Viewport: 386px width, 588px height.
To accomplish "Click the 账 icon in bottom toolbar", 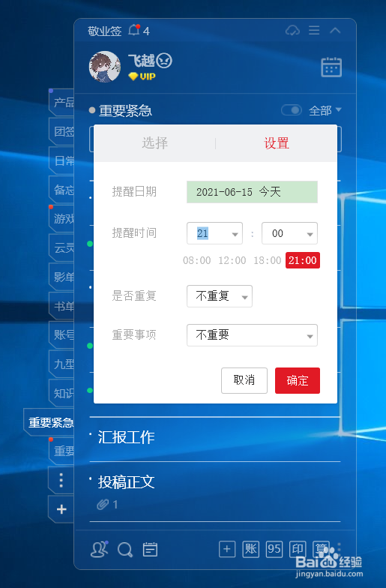I will tap(250, 549).
